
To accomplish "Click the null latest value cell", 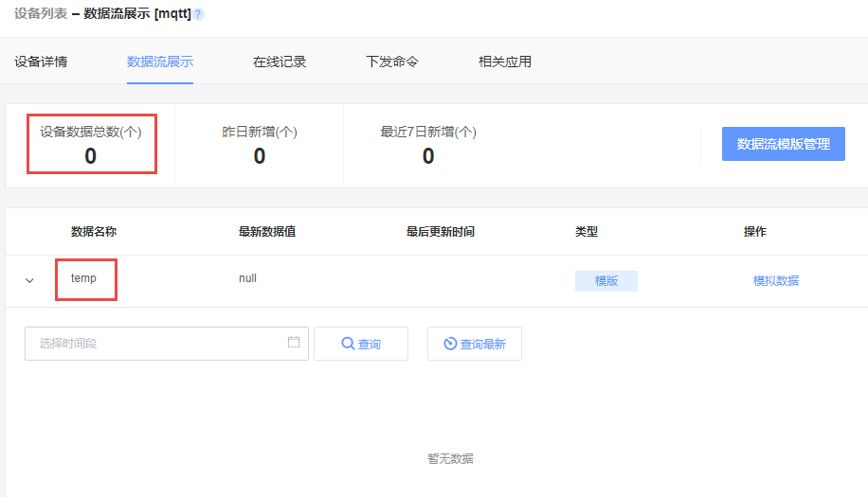I will click(247, 278).
